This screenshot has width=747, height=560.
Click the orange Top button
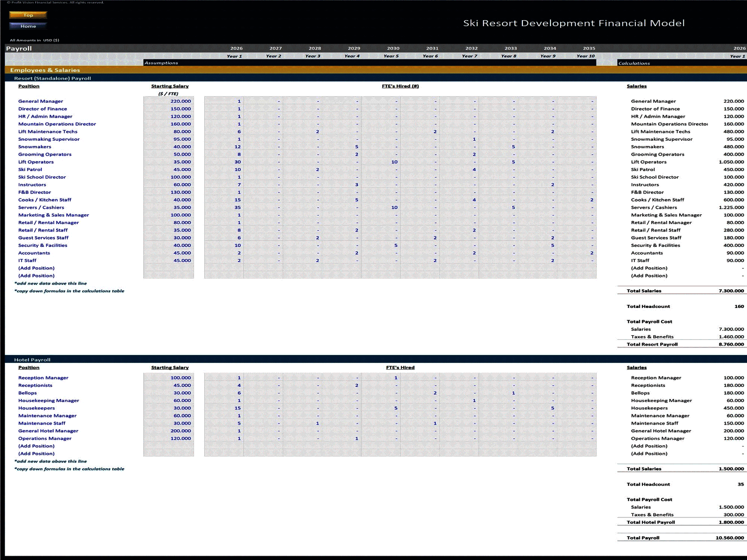point(28,15)
